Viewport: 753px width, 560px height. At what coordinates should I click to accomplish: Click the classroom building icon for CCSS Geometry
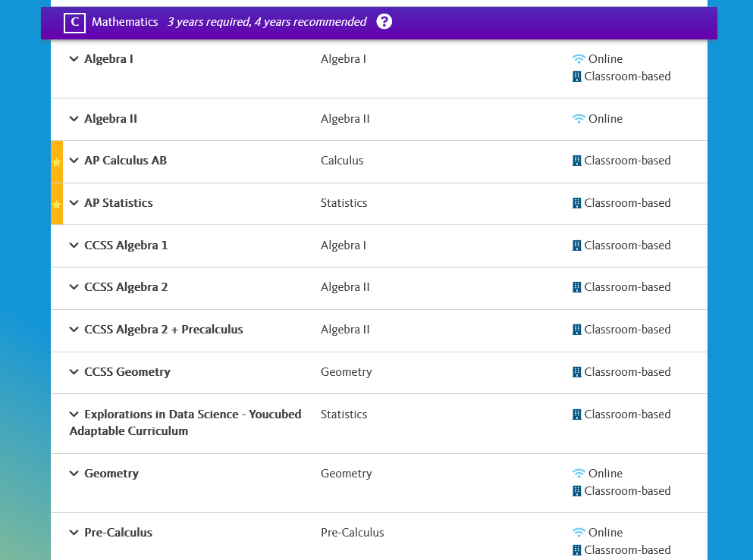pyautogui.click(x=577, y=372)
